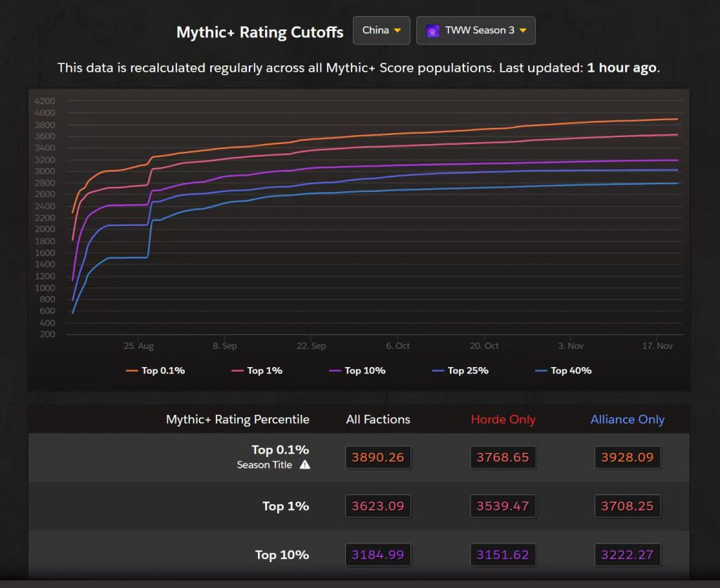Image resolution: width=720 pixels, height=588 pixels.
Task: Click the 3151.62 Horde Top 10% rating
Action: pos(503,554)
